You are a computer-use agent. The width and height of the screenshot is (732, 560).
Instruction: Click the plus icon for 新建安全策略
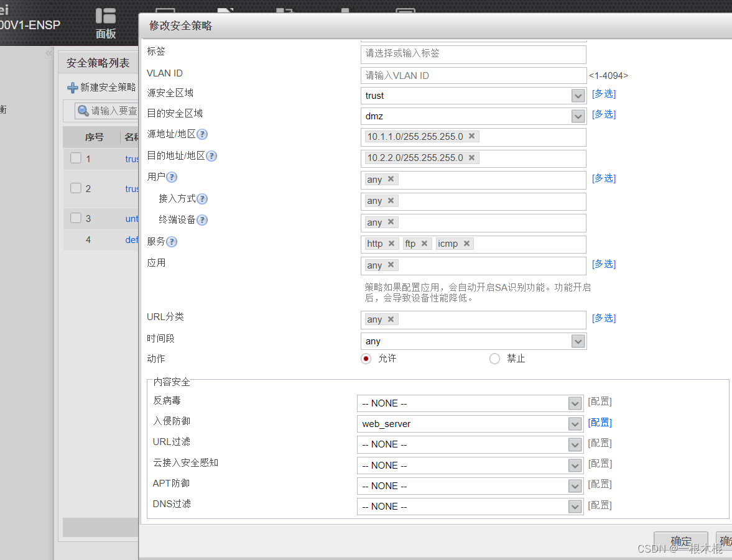tap(72, 87)
